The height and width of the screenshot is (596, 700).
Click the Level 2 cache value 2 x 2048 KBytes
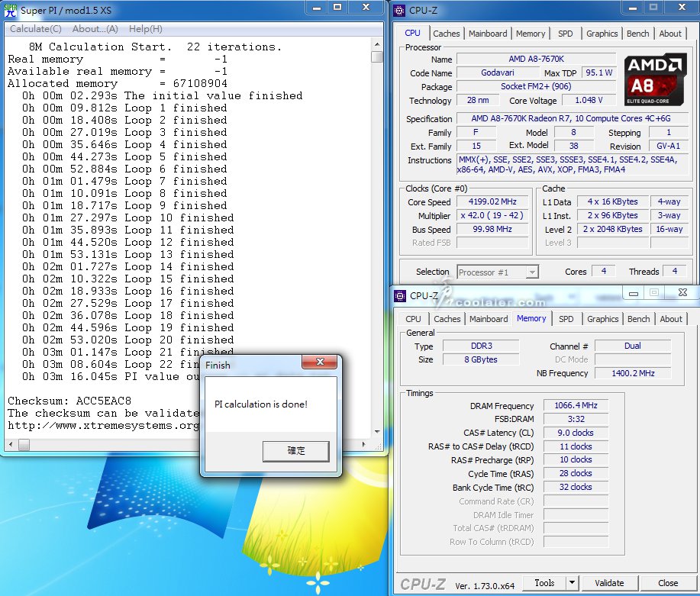pos(612,230)
